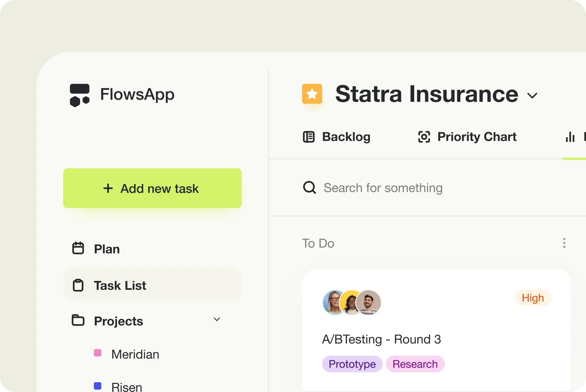Open the Meridian project
Screen dimensions: 586x392
pos(135,354)
